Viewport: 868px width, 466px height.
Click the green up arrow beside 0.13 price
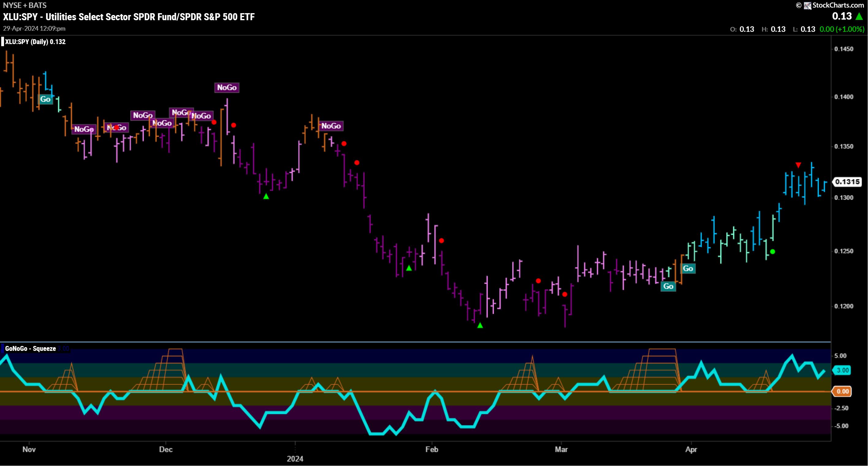[x=859, y=17]
